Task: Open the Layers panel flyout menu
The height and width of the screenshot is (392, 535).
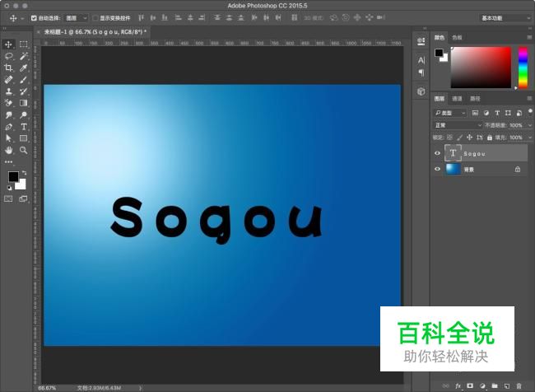Action: pyautogui.click(x=529, y=99)
